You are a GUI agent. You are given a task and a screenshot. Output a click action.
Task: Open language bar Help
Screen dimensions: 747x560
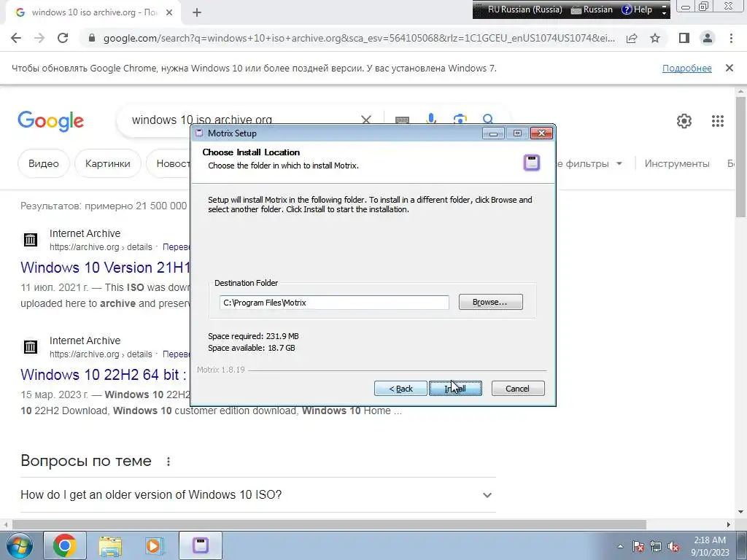click(x=636, y=9)
